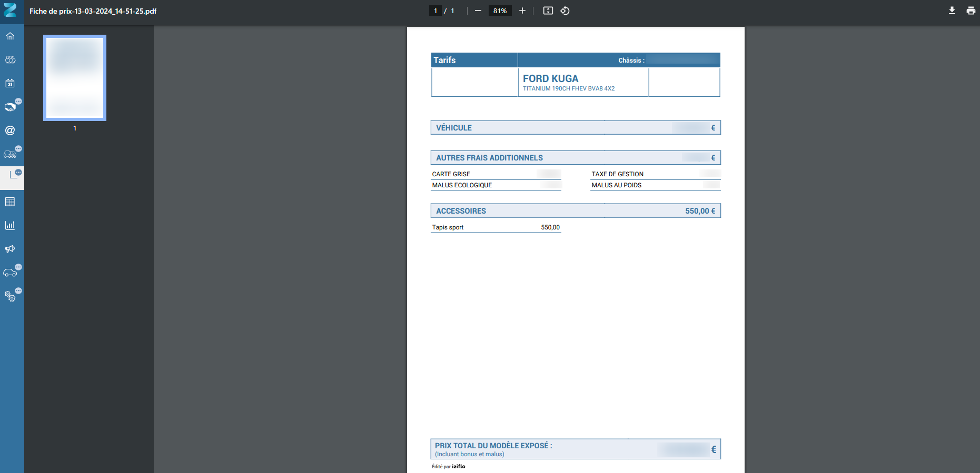Open the megaphone marketing icon
980x473 pixels.
point(10,249)
